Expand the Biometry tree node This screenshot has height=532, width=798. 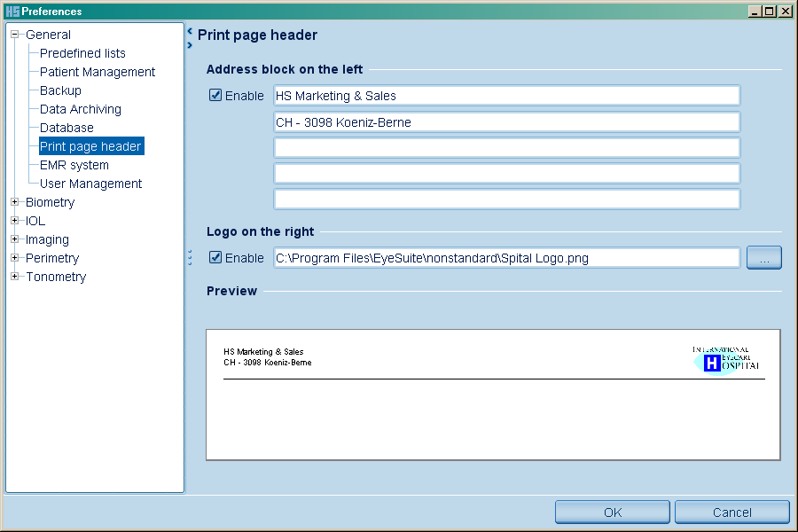pos(15,202)
